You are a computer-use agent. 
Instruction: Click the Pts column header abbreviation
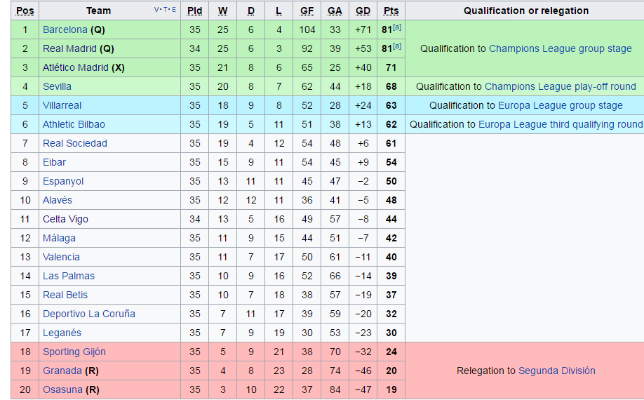click(391, 11)
